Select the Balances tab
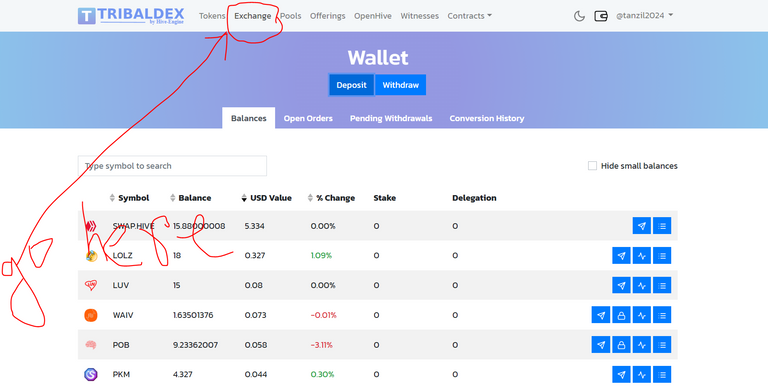Image resolution: width=768 pixels, height=389 pixels. (248, 118)
